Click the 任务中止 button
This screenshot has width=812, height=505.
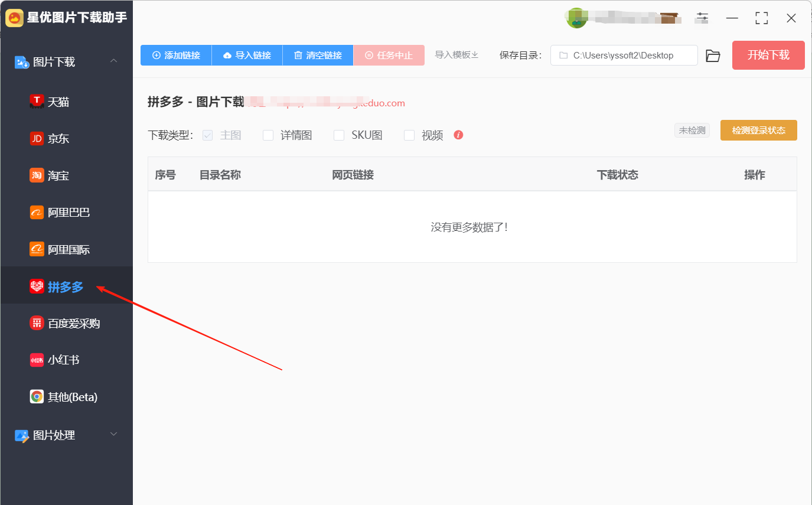click(389, 55)
